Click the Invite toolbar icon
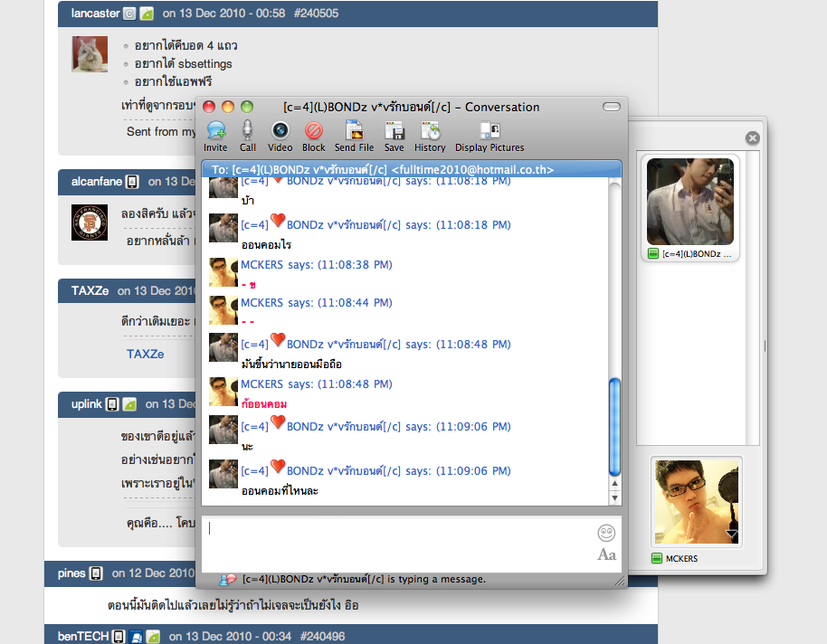This screenshot has width=827, height=644. tap(215, 136)
